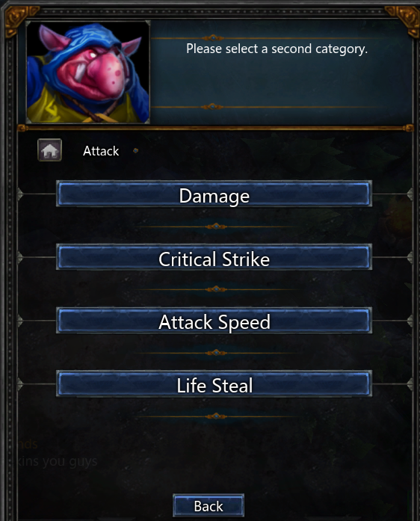
Task: Pick the Life Steal category
Action: (214, 384)
